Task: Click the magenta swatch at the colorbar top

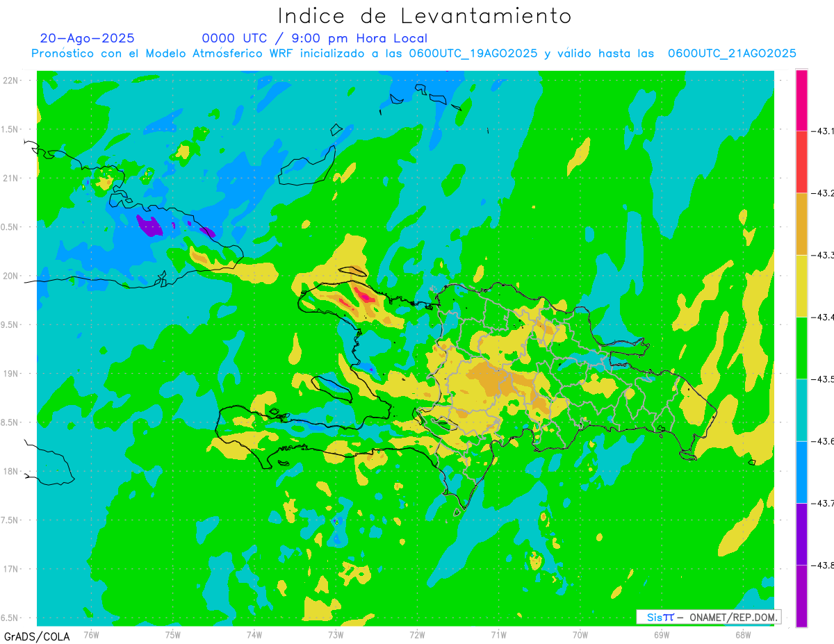Action: (x=801, y=100)
